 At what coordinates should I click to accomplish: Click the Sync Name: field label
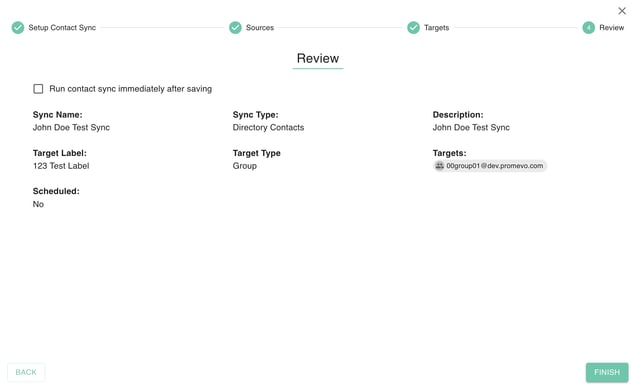pos(58,115)
